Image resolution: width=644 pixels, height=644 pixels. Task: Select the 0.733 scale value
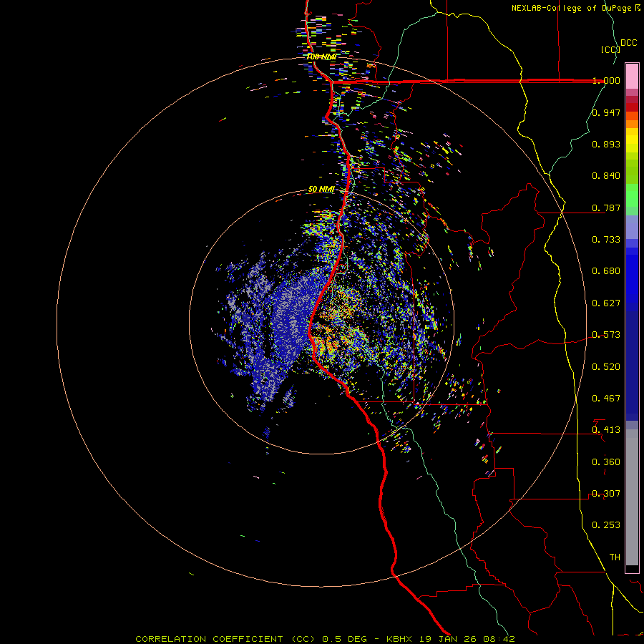[x=606, y=240]
